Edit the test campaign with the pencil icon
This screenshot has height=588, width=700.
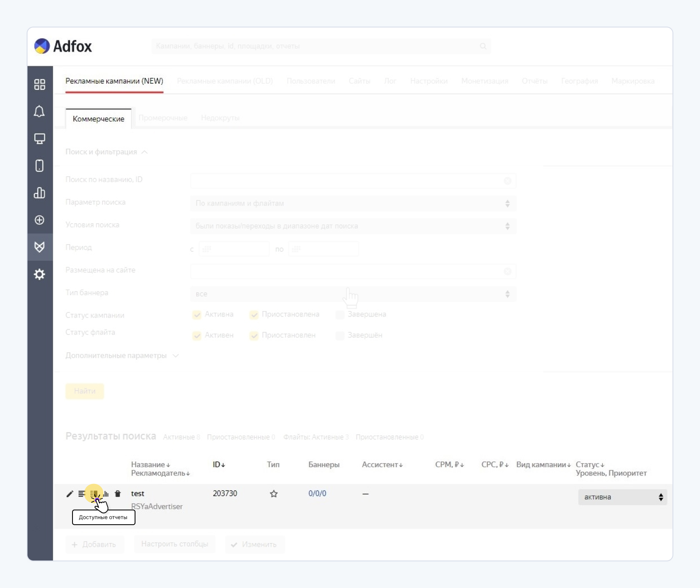tap(70, 494)
